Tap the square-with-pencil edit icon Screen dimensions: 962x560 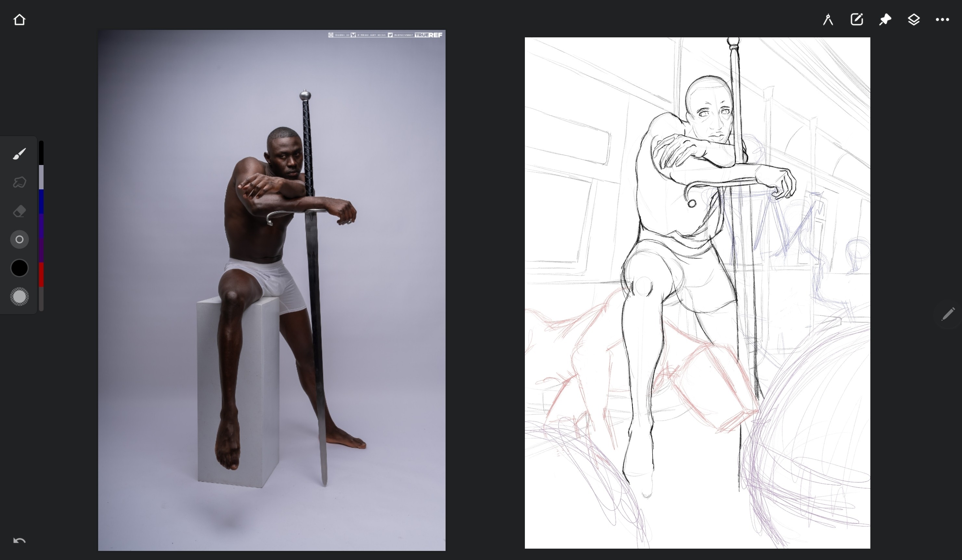(x=857, y=19)
